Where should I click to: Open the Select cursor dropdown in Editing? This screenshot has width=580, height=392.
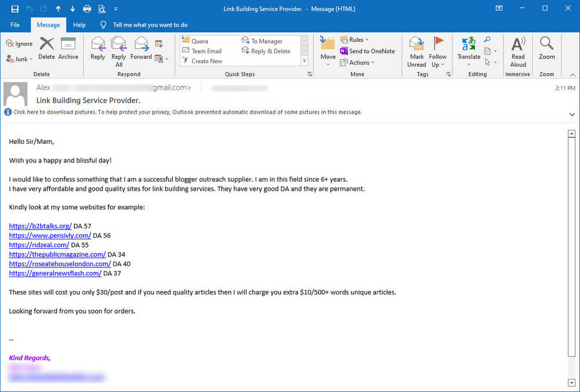(490, 62)
